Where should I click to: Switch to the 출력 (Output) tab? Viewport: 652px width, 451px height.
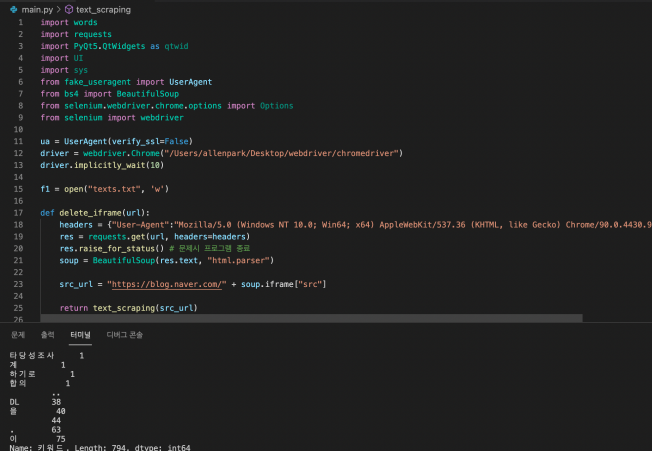coord(48,334)
